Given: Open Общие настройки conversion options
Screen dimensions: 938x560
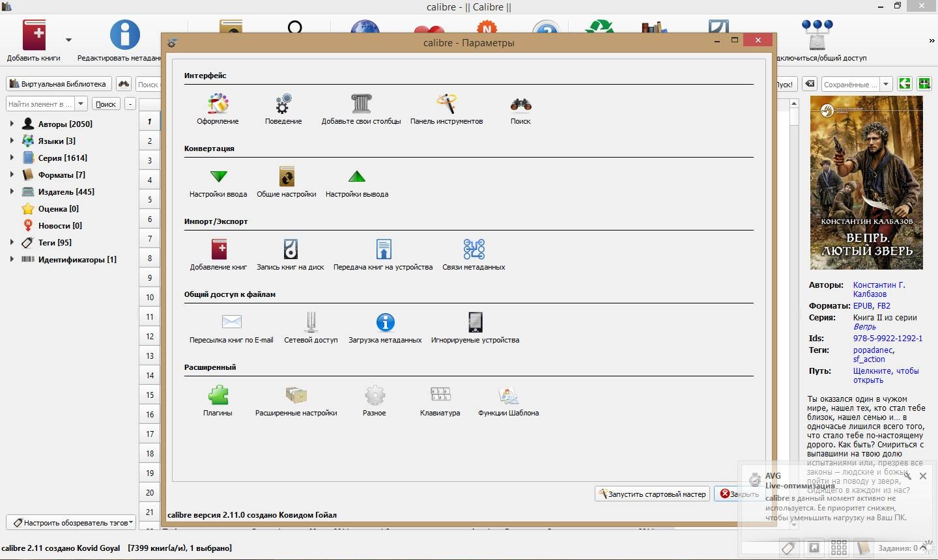Looking at the screenshot, I should pyautogui.click(x=287, y=182).
